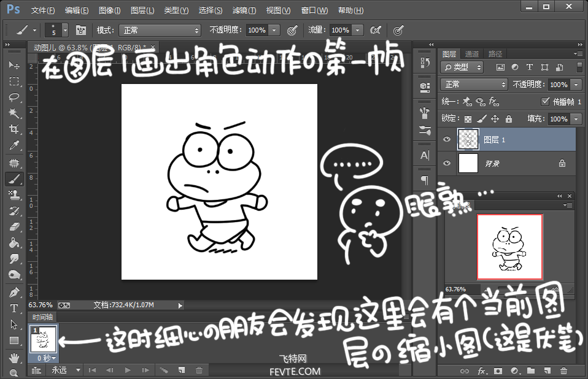Switch to the 通道 tab
This screenshot has width=588, height=379.
coord(472,54)
